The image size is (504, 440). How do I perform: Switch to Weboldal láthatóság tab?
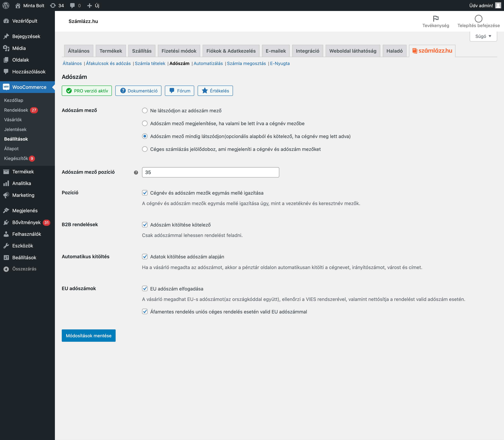pos(353,51)
